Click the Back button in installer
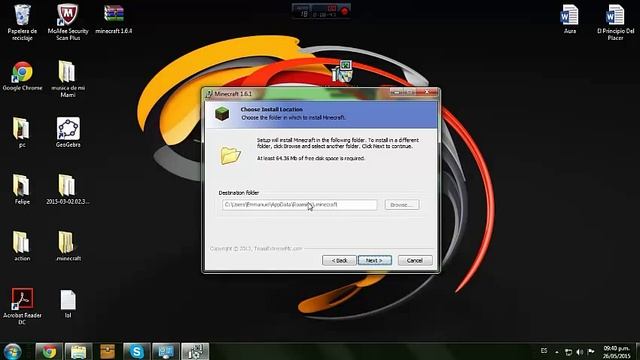This screenshot has height=360, width=640. [x=339, y=260]
